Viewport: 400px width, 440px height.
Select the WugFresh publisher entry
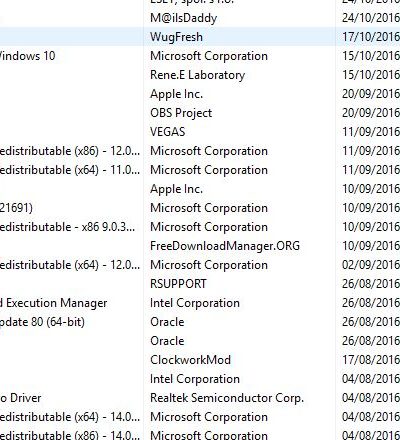176,37
